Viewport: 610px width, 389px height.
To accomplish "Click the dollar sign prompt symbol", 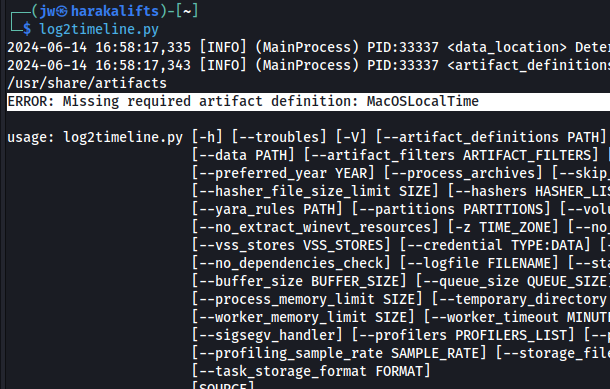I will tap(27, 29).
